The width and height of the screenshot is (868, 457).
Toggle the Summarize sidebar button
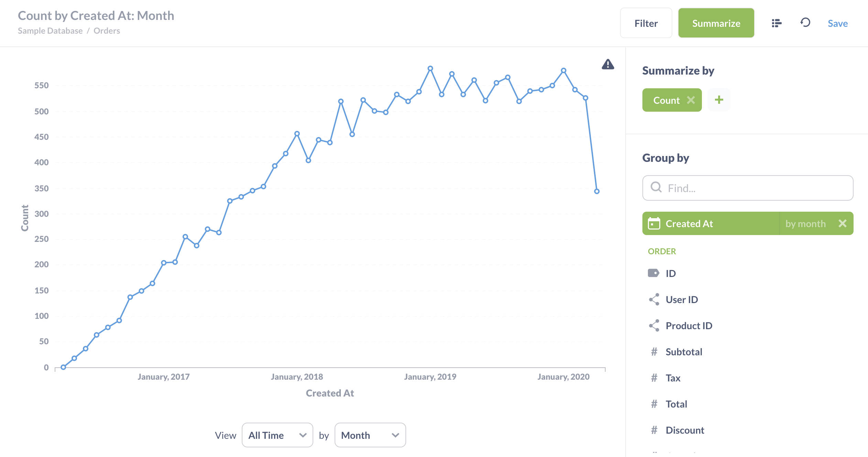pos(716,23)
